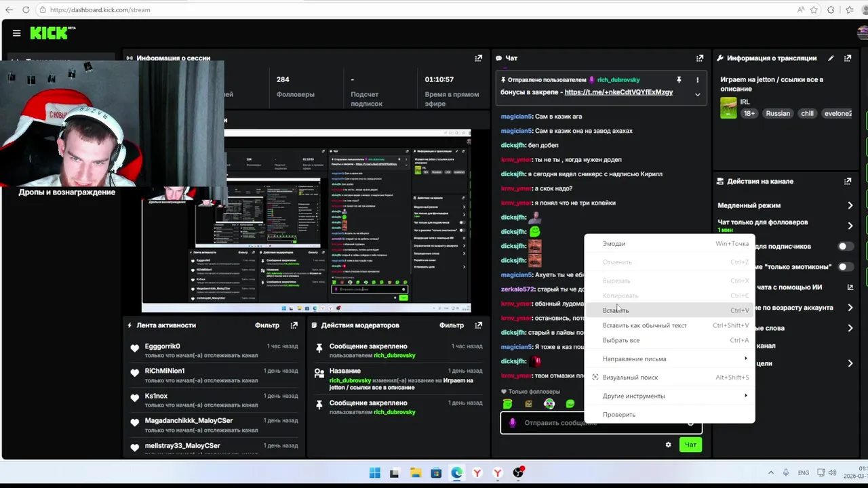The width and height of the screenshot is (868, 488).
Task: Click the Название moderator action entry
Action: click(398, 380)
